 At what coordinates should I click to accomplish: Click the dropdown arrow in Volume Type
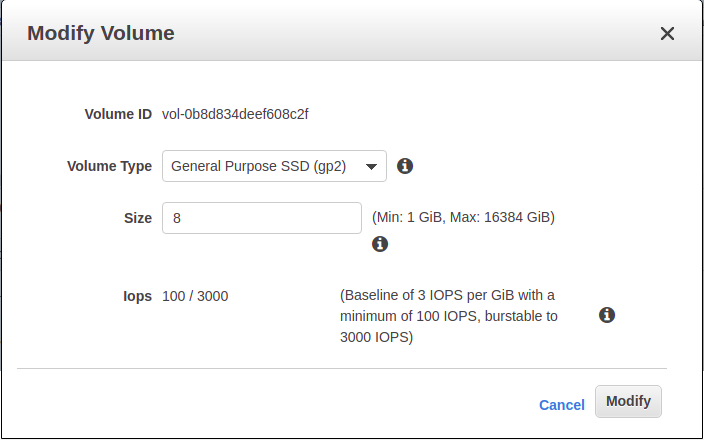point(371,167)
